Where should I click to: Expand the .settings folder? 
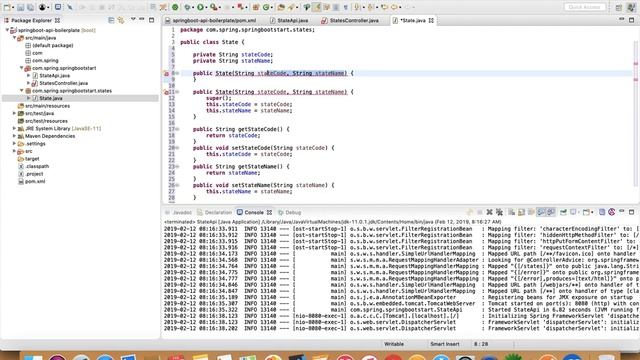[14, 144]
